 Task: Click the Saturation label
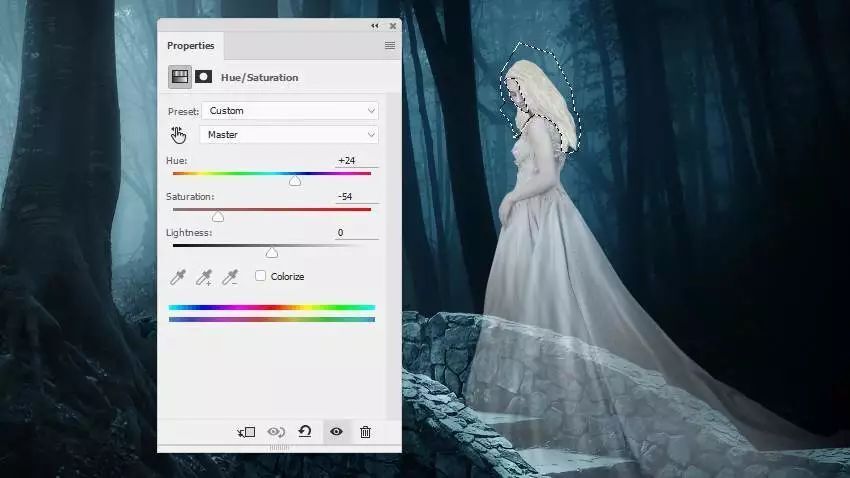click(x=190, y=197)
